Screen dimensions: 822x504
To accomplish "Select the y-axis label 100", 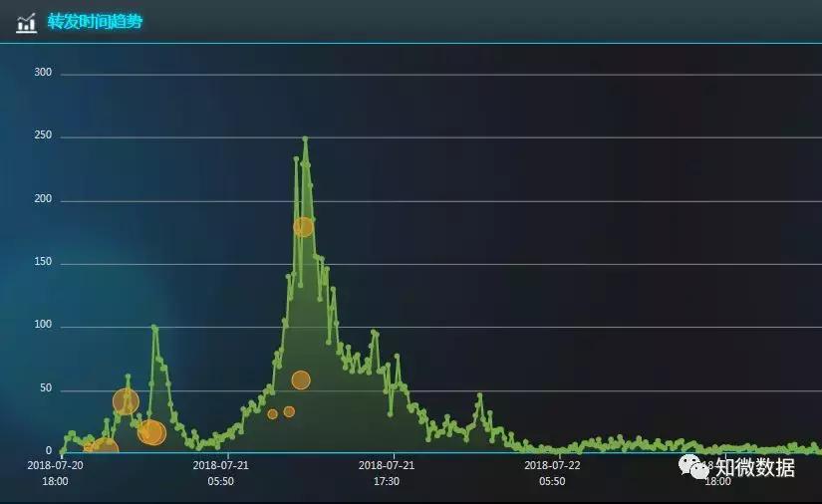I will click(x=43, y=325).
